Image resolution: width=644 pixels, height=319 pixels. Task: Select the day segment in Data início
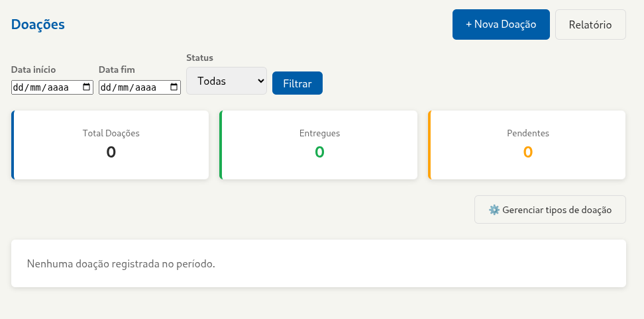coord(19,87)
